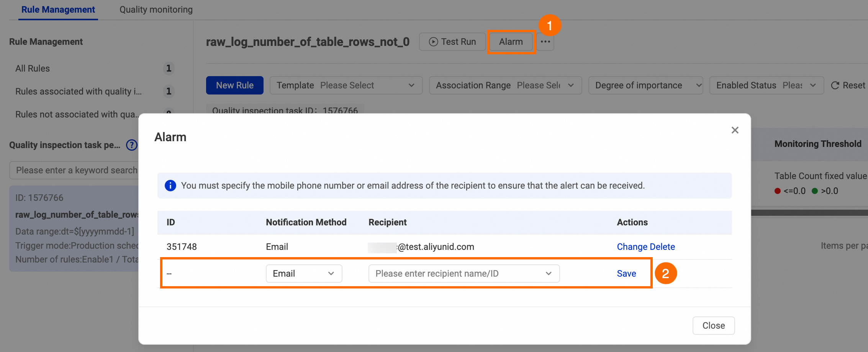Open the Association Range dropdown

(505, 85)
